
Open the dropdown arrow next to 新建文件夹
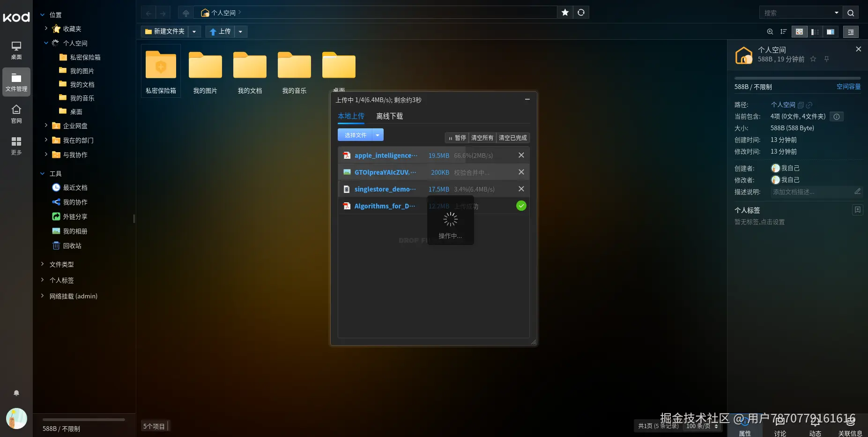point(194,31)
